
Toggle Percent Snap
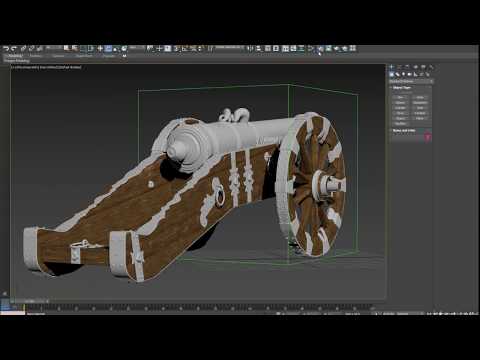point(193,49)
